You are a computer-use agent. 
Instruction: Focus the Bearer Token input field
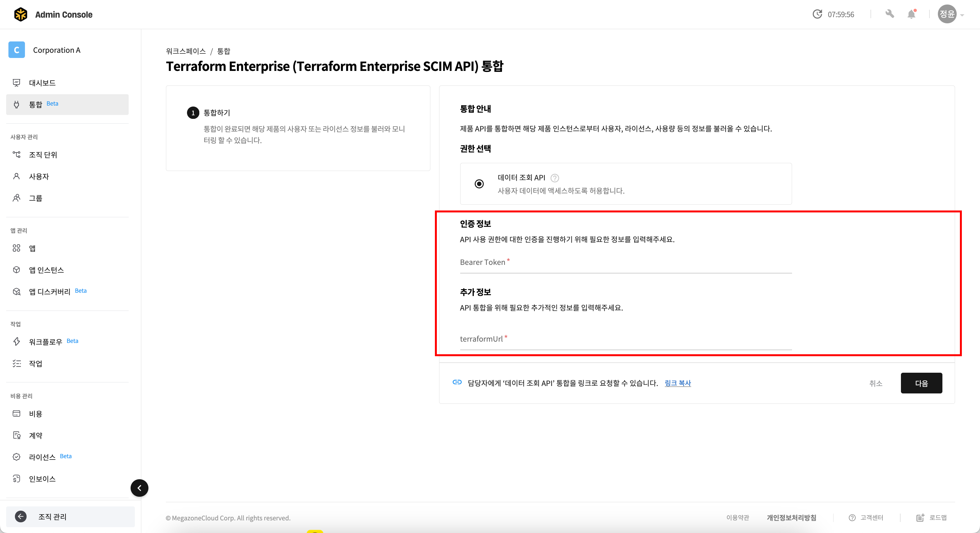click(x=625, y=263)
